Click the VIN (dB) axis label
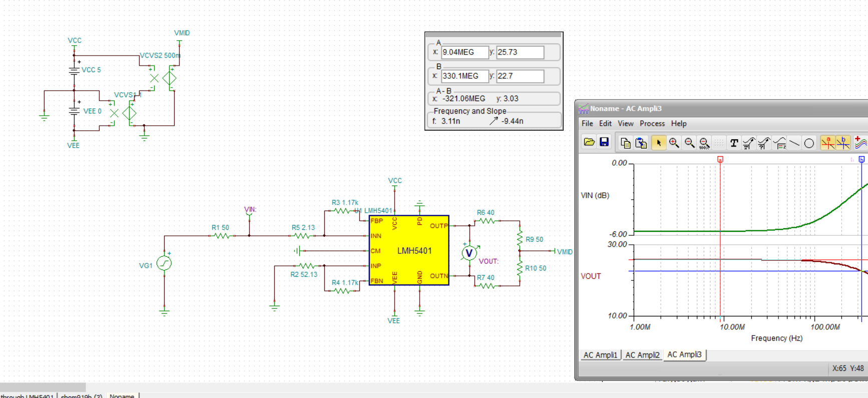The image size is (868, 398). [x=595, y=195]
